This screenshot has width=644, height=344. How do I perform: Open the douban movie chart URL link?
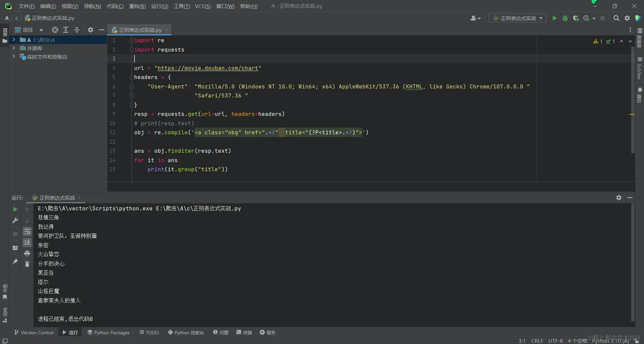pos(208,68)
